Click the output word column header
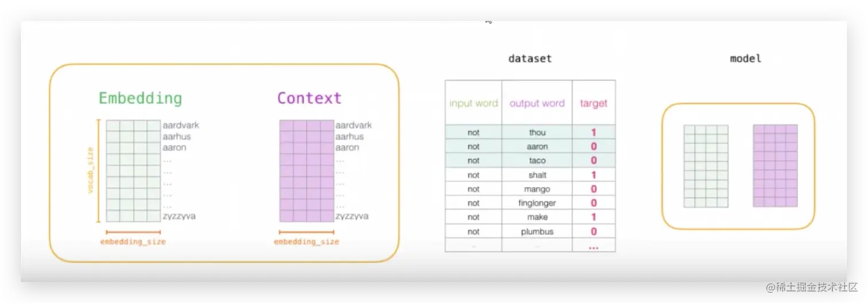The width and height of the screenshot is (868, 303). click(537, 103)
